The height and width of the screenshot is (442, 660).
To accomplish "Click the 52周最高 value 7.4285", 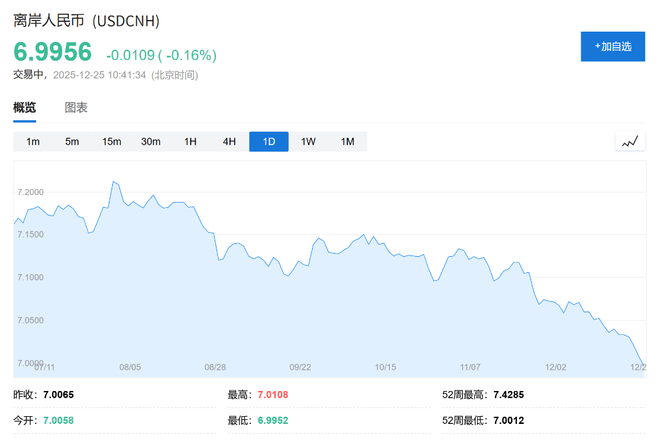I will tap(508, 394).
